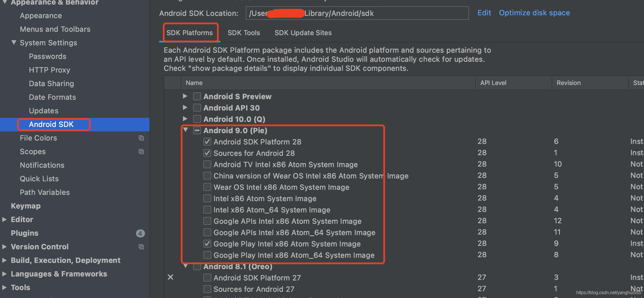The height and width of the screenshot is (298, 644).
Task: Open Menus and Toolbars settings
Action: pos(55,29)
